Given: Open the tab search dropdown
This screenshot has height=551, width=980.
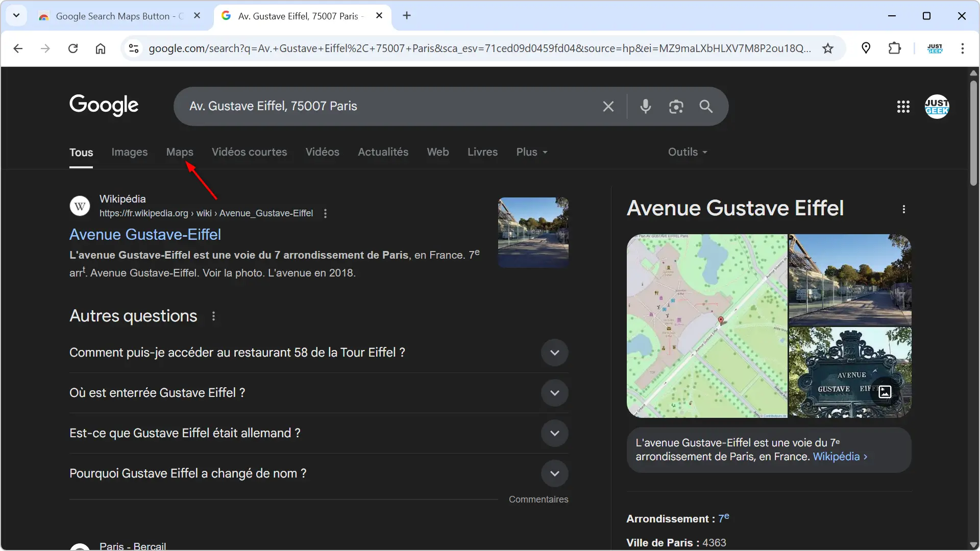Looking at the screenshot, I should (16, 16).
